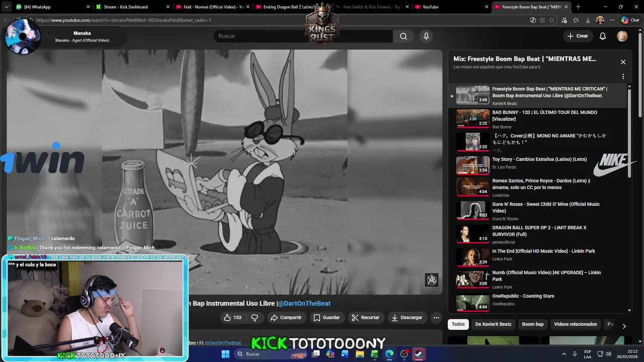Switch to Ending Dragon Ball Z tab

click(288, 7)
